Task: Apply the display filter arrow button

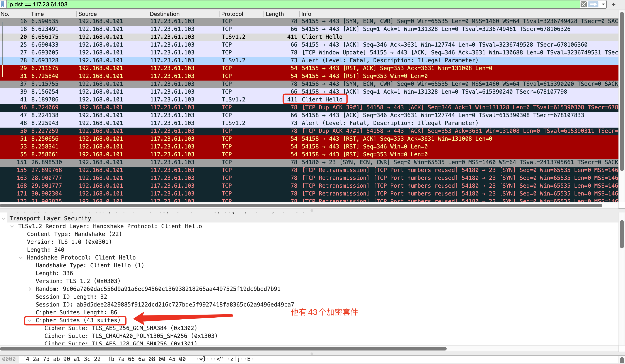Action: pyautogui.click(x=593, y=4)
